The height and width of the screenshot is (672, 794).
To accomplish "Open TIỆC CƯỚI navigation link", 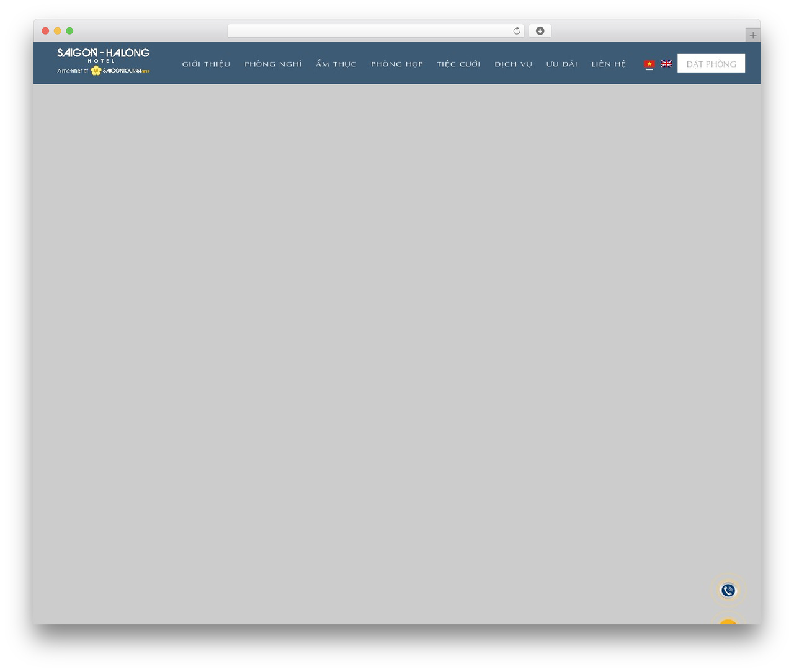I will 458,64.
